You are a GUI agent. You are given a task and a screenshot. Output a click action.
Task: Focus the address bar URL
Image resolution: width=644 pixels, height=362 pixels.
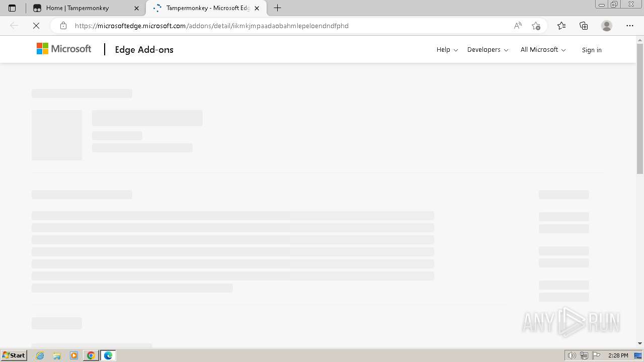click(211, 26)
